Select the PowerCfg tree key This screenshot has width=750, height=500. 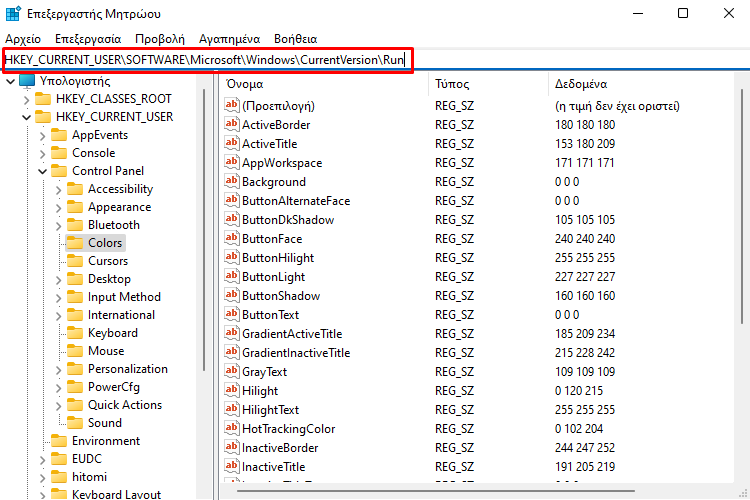pos(113,387)
